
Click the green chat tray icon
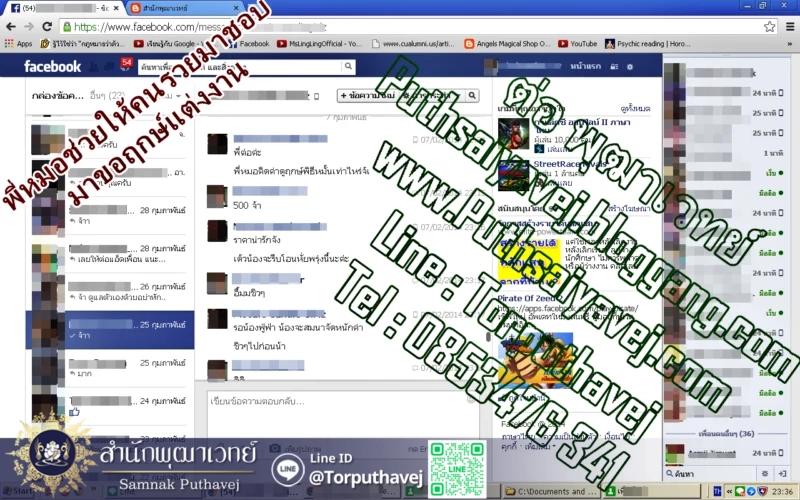click(x=740, y=491)
